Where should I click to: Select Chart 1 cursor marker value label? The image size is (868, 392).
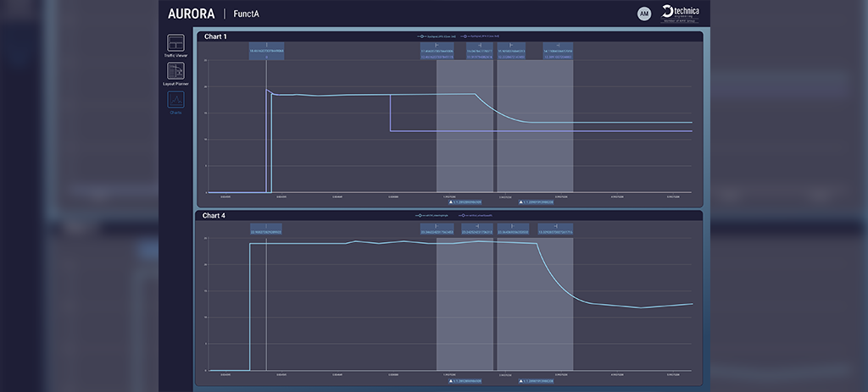[x=266, y=52]
